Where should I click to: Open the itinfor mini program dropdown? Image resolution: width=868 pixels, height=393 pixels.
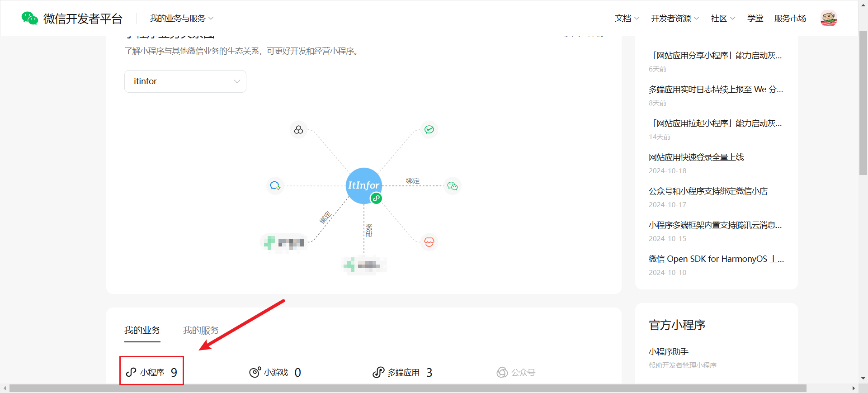(185, 81)
